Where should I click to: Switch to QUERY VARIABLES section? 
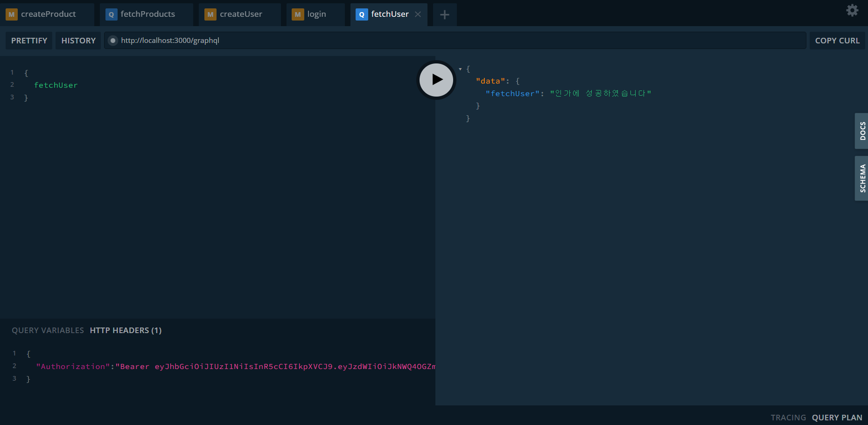pos(48,330)
